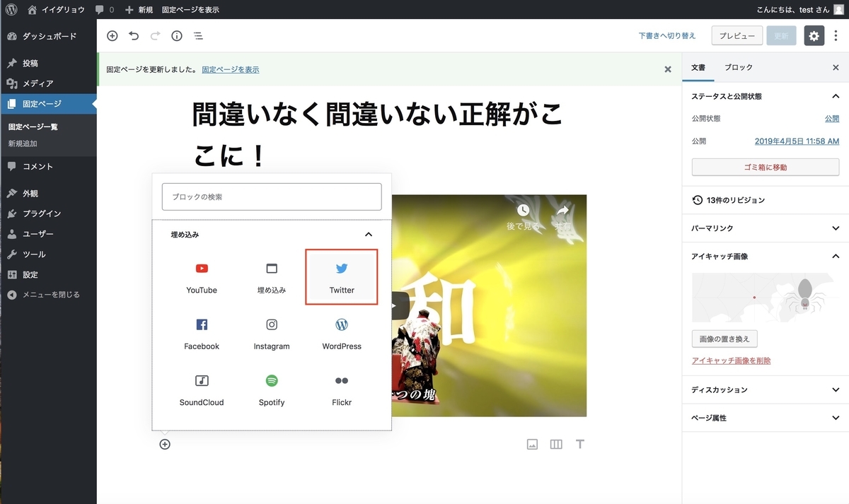849x504 pixels.
Task: Click 固定ページを表示 in admin bar
Action: 190,10
